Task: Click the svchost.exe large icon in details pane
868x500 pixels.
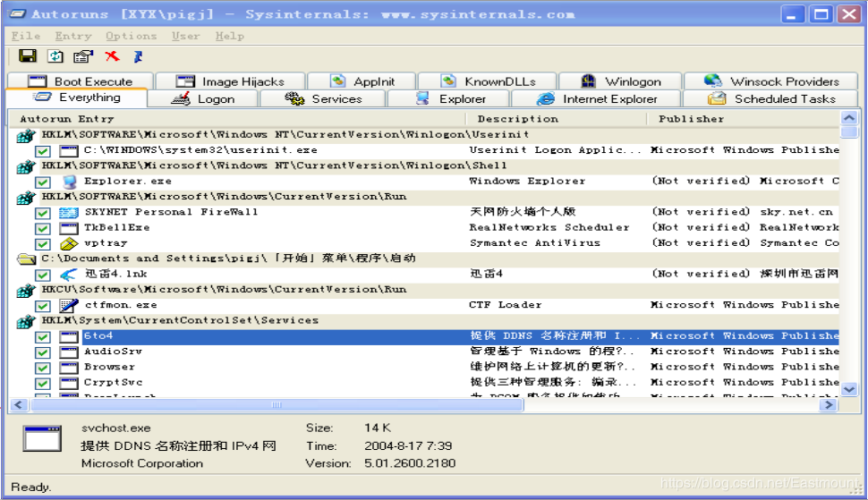Action: tap(42, 438)
